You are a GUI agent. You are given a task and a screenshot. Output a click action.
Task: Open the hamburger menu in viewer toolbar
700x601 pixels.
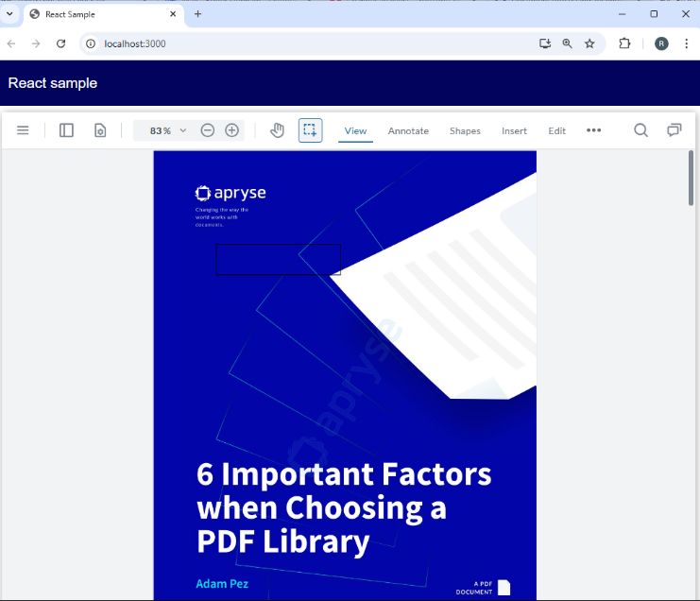[x=23, y=130]
